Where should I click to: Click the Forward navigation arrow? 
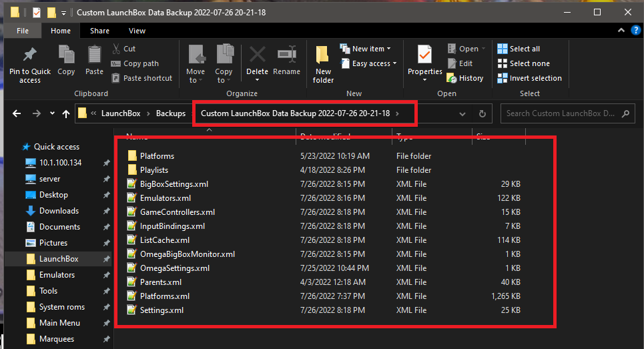(37, 113)
